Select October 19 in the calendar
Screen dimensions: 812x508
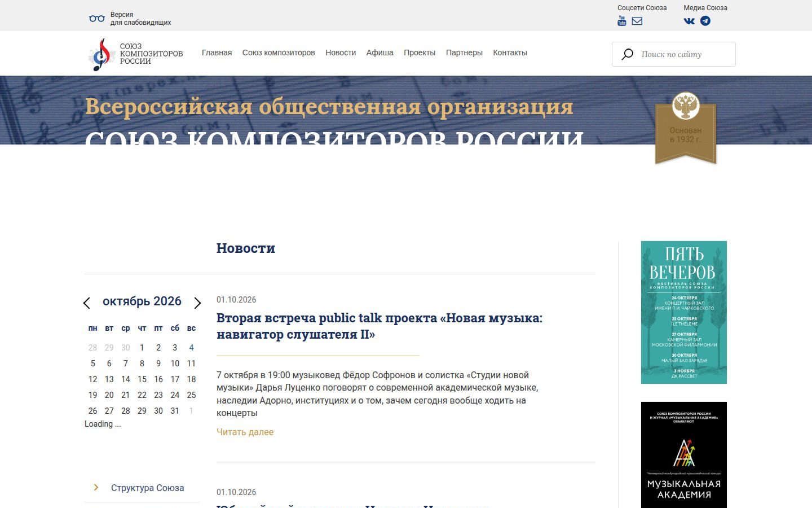[x=93, y=395]
